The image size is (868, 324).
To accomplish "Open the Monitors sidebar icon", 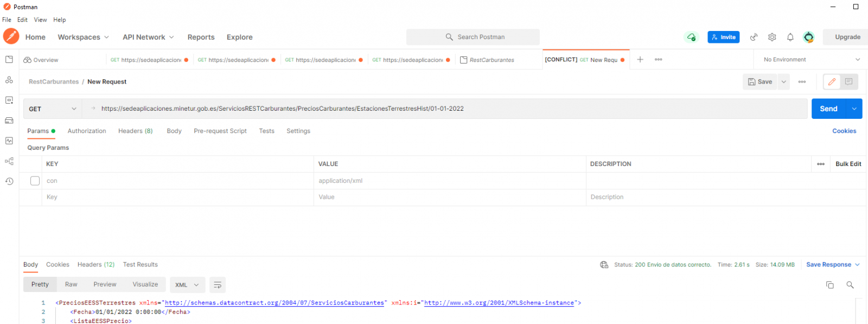I will click(x=9, y=141).
